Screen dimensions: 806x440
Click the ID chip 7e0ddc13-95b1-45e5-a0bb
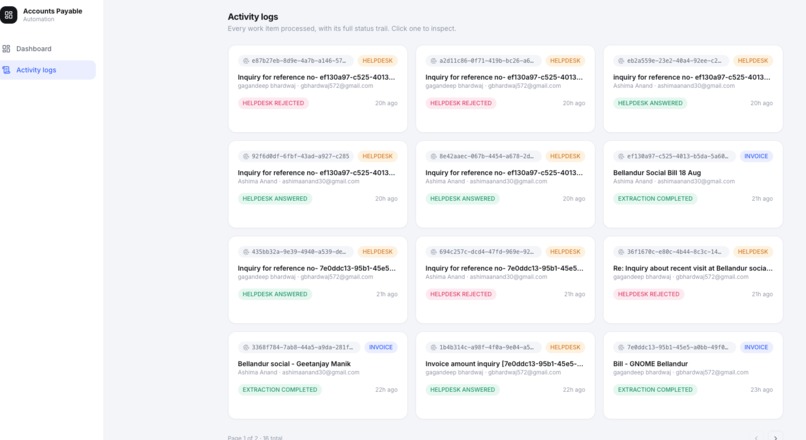pyautogui.click(x=674, y=347)
